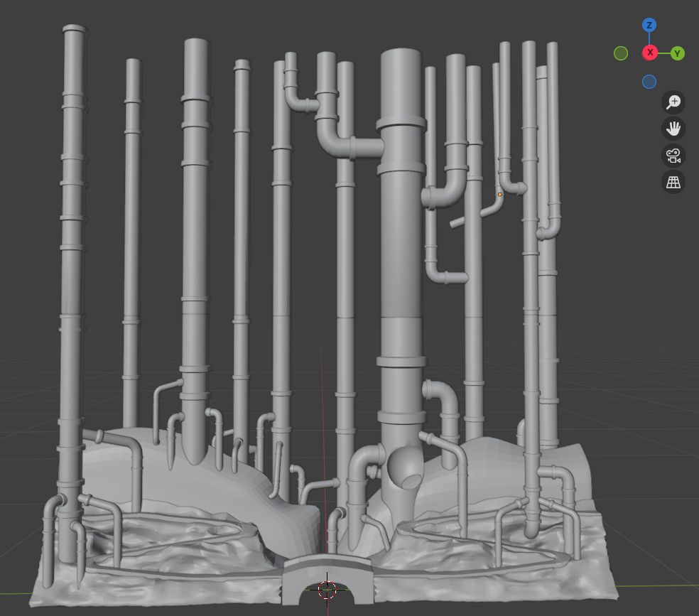Click the 3D cursor under the bridge arch
The height and width of the screenshot is (616, 699).
pyautogui.click(x=326, y=589)
